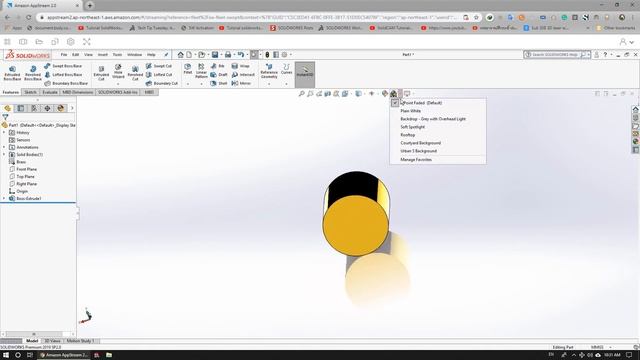Switch to the Sketch tab

30,92
